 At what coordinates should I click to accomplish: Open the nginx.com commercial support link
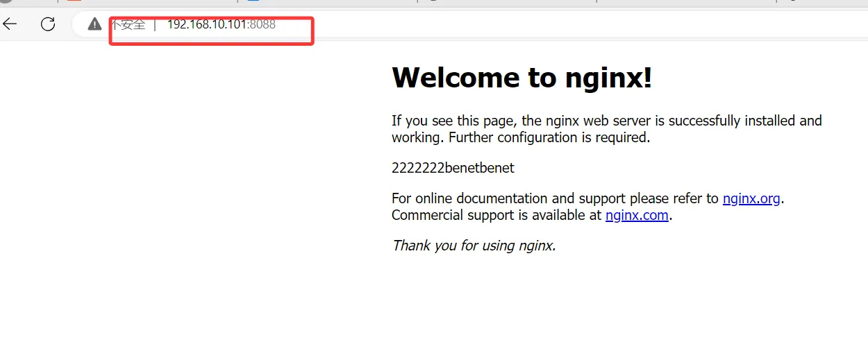(x=637, y=215)
